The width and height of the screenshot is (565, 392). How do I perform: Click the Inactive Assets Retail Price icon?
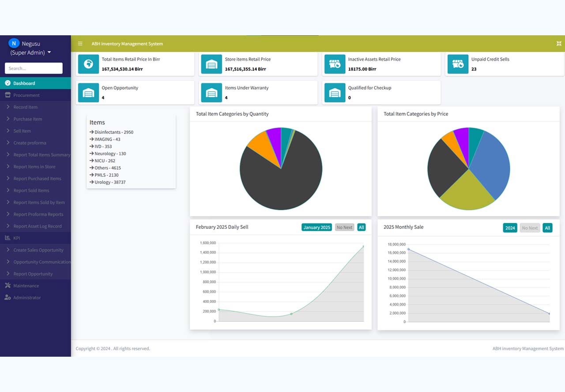tap(335, 64)
